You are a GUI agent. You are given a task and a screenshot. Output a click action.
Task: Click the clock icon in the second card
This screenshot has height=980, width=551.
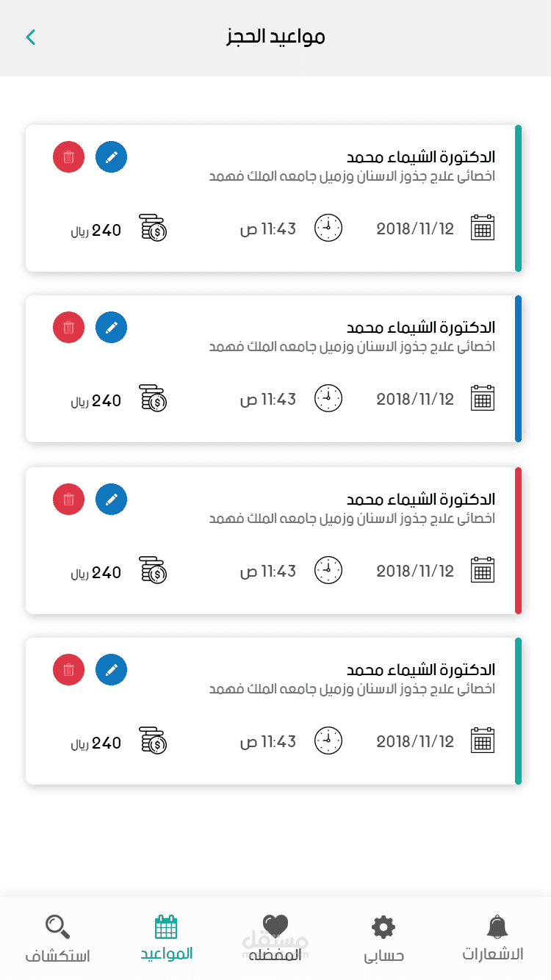(x=328, y=398)
